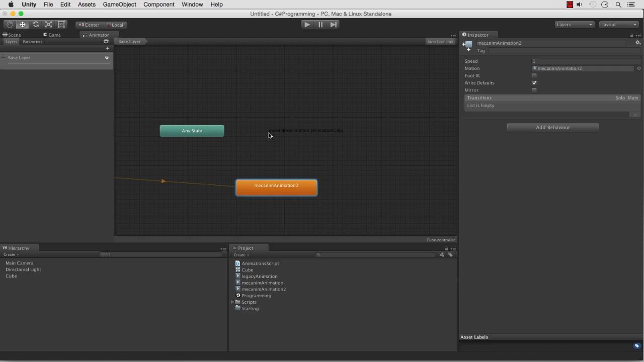Click the transition arrow on orange line
The width and height of the screenshot is (644, 362).
163,181
